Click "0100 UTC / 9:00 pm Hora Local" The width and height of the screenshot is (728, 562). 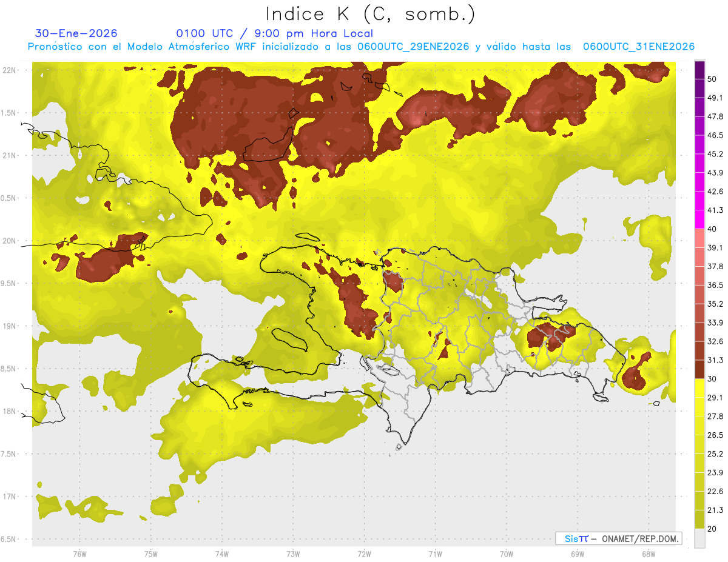coord(274,33)
